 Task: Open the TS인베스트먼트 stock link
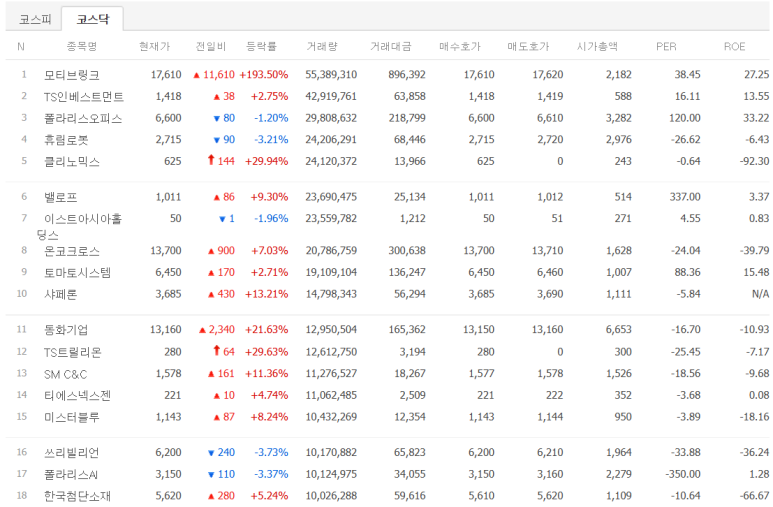point(83,97)
